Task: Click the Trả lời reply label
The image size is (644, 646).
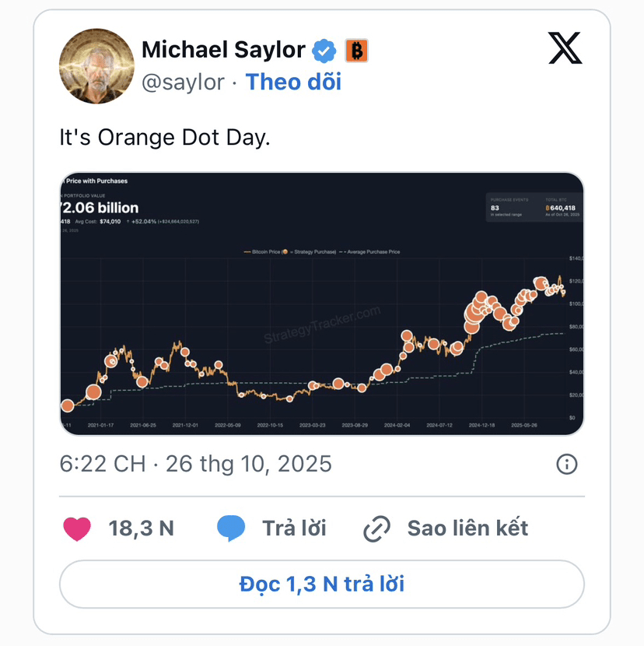Action: [294, 528]
